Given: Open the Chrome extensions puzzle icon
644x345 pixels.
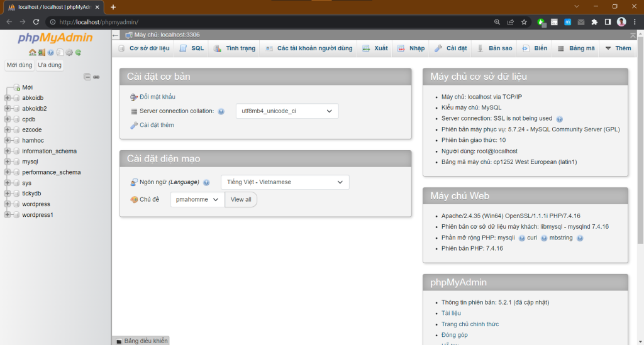Looking at the screenshot, I should pyautogui.click(x=594, y=22).
